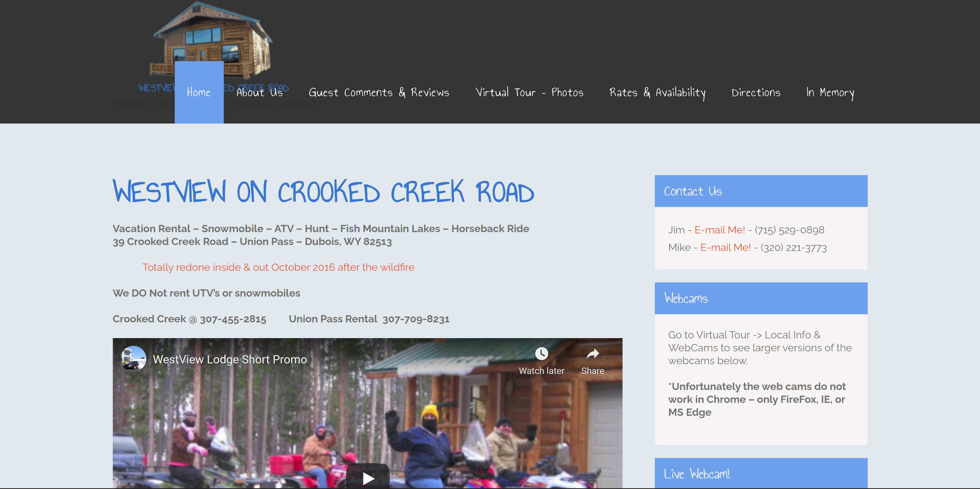Click the Webcams widget header
Screen dimensions: 980x489
point(761,298)
